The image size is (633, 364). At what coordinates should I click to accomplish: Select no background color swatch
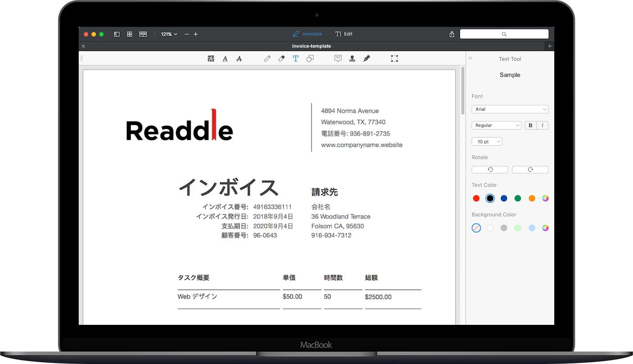[x=476, y=228]
